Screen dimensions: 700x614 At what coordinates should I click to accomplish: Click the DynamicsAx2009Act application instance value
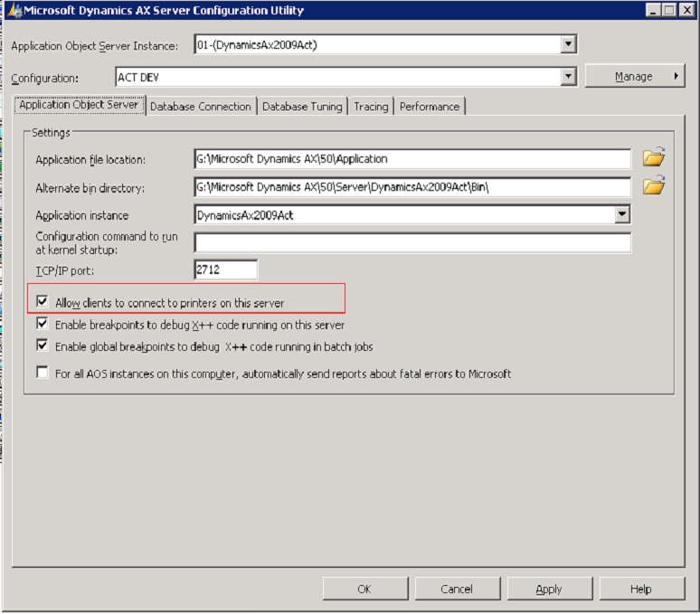coord(245,215)
